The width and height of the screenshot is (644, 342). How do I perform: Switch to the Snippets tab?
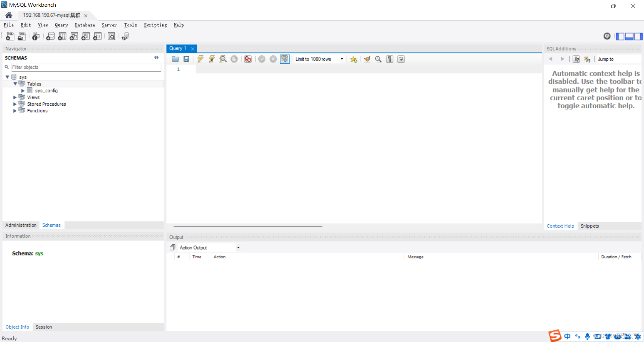coord(590,226)
